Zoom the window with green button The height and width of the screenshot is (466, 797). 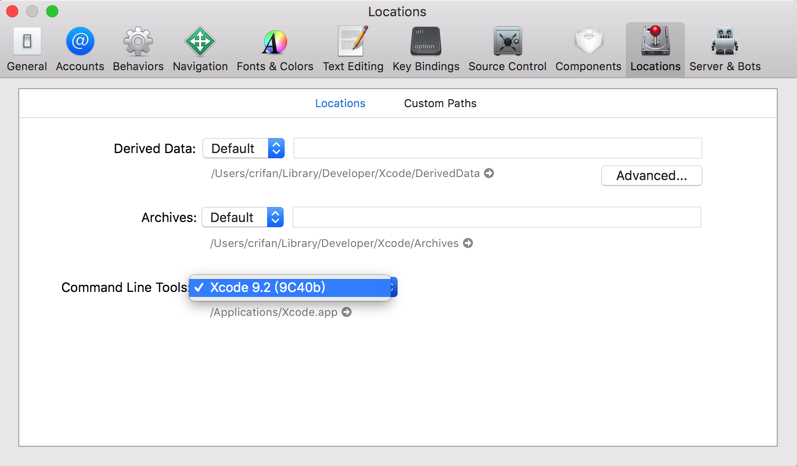pyautogui.click(x=52, y=11)
